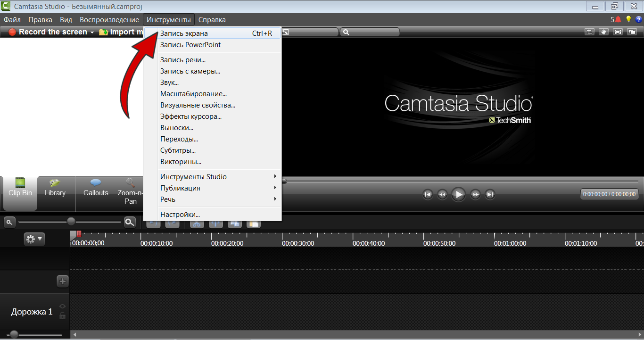Click the Paste icon on timeline toolbar

(254, 224)
